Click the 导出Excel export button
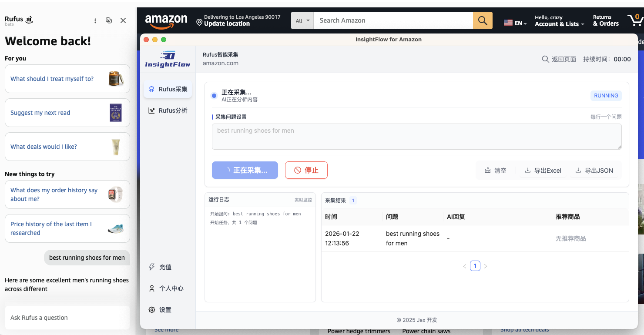The width and height of the screenshot is (644, 335). click(x=543, y=171)
